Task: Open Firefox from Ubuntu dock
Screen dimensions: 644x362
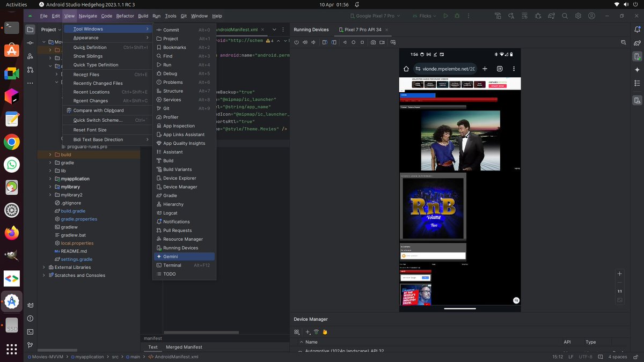Action: pyautogui.click(x=12, y=233)
